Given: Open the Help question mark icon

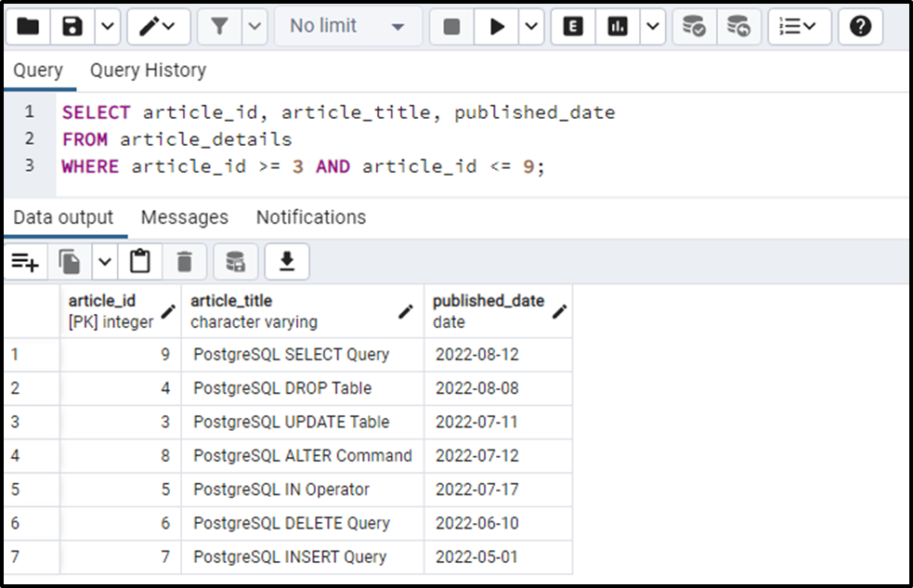Looking at the screenshot, I should click(860, 27).
